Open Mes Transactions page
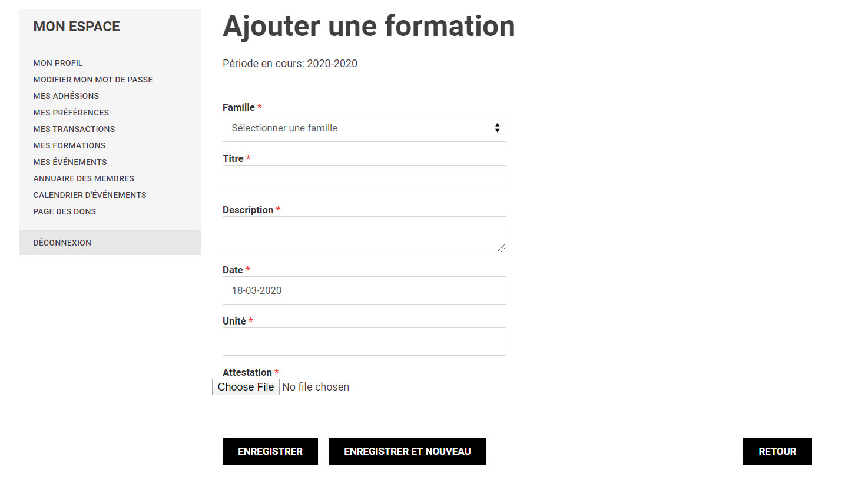Viewport: 868px width, 483px height. point(74,129)
